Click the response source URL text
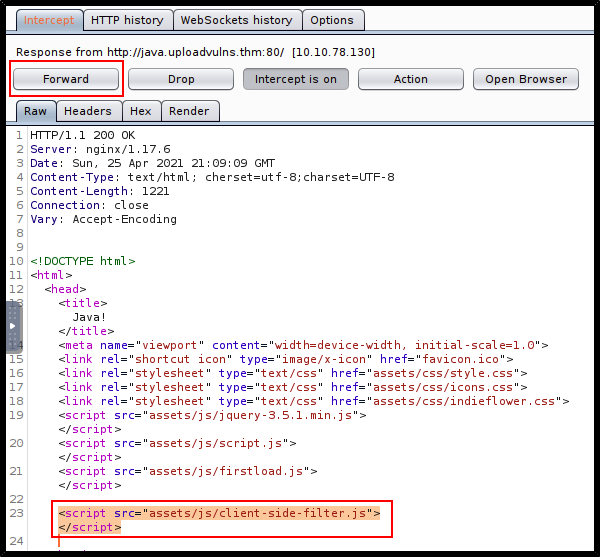Viewport: 600px width, 557px height. pos(196,52)
